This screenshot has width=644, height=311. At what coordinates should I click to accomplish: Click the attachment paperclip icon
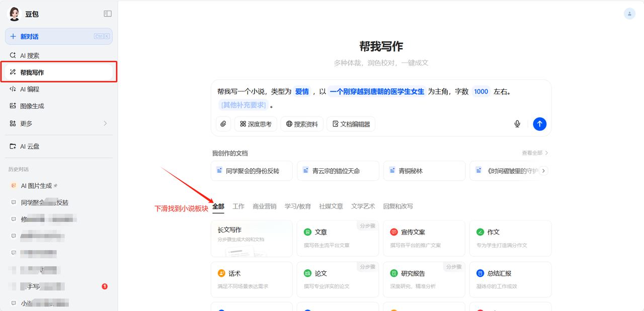[223, 124]
